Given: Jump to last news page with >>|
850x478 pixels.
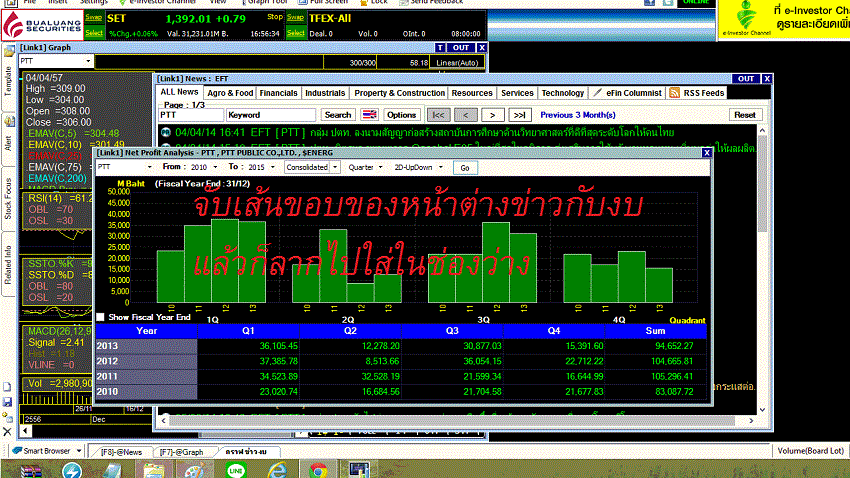Looking at the screenshot, I should 519,115.
